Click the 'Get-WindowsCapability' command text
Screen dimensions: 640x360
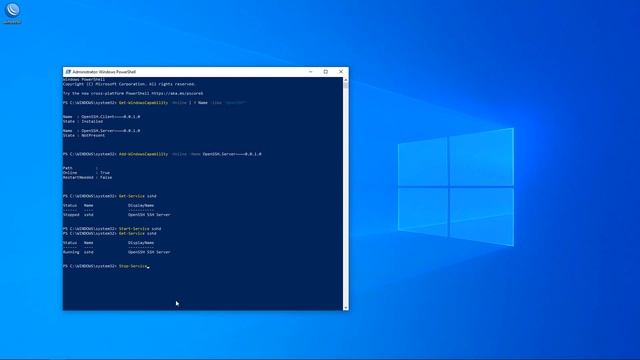(143, 103)
